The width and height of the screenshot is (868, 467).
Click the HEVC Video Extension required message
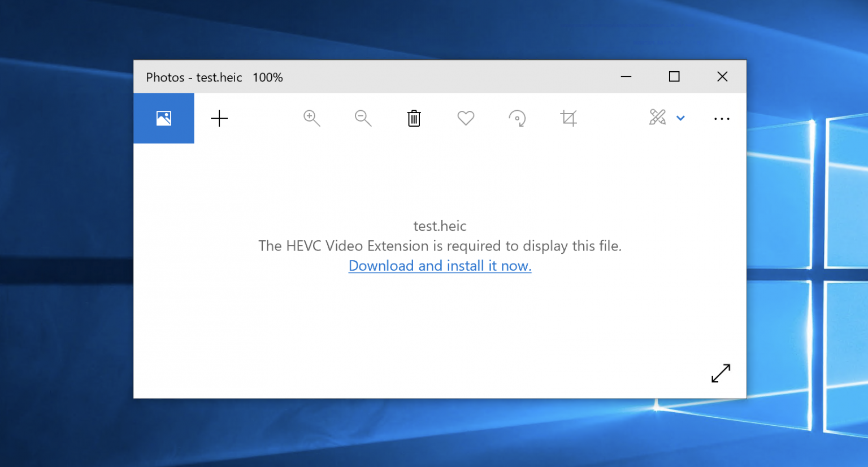[x=440, y=246]
